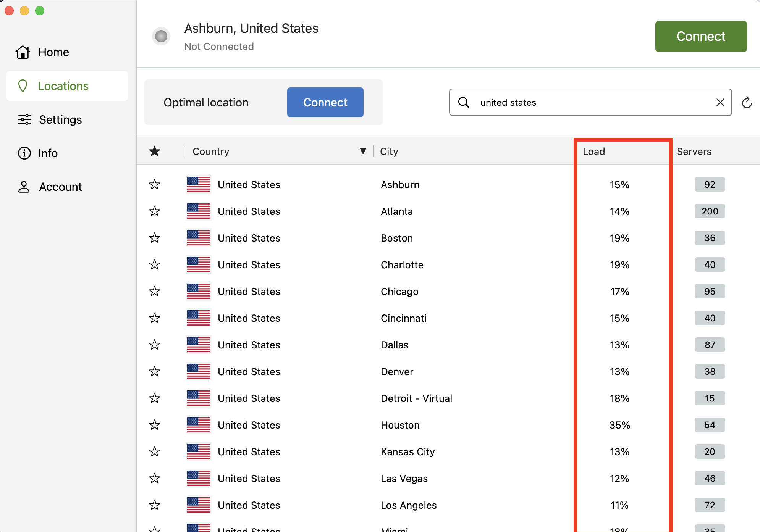Sort the list by Servers column
Screen dimensions: 760x532
coord(694,152)
